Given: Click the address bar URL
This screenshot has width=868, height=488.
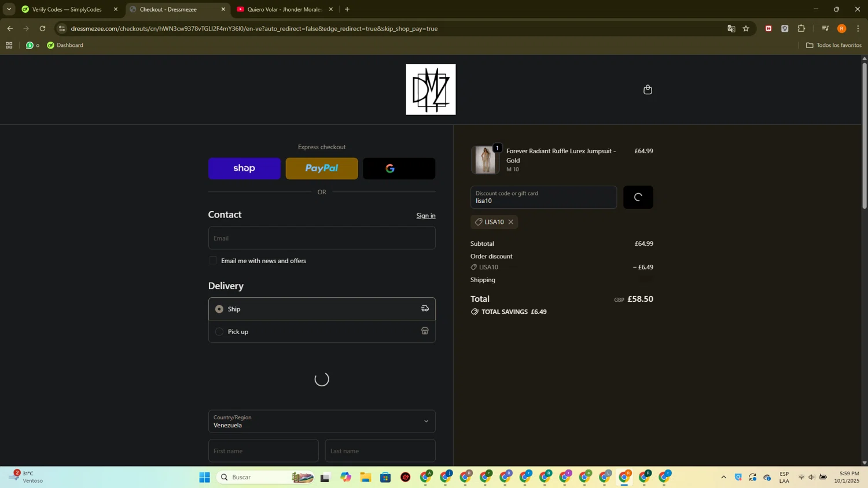Looking at the screenshot, I should 254,28.
